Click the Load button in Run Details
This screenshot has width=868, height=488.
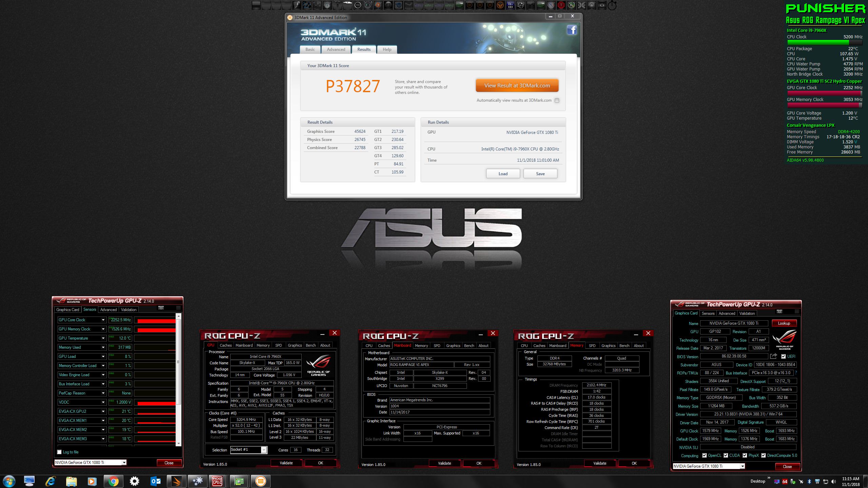pos(503,174)
